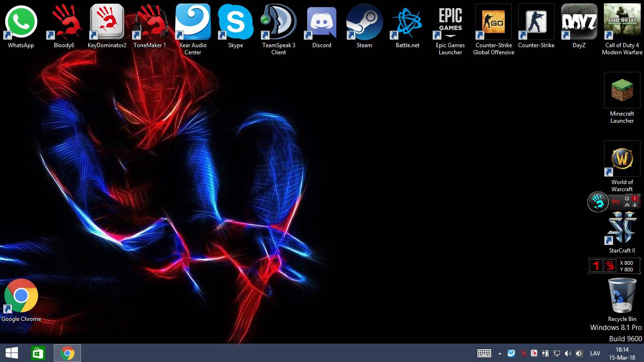Click the gray highlighted speaker tray icon
644x362 pixels.
pyautogui.click(x=579, y=353)
